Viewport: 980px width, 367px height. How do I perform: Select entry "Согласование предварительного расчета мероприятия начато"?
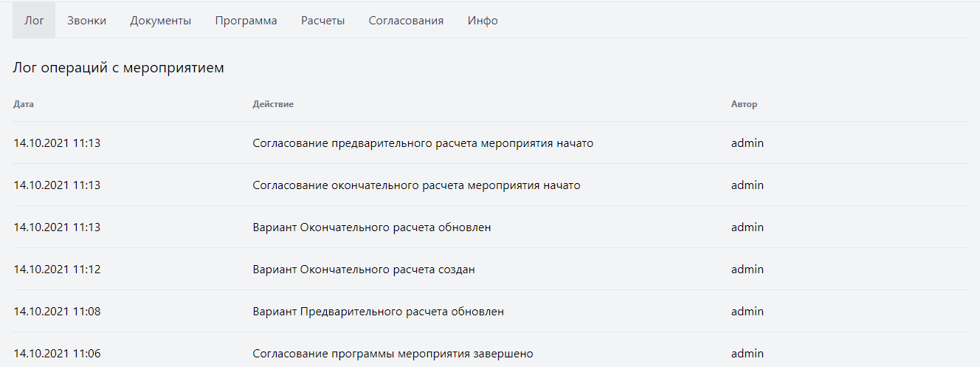423,143
